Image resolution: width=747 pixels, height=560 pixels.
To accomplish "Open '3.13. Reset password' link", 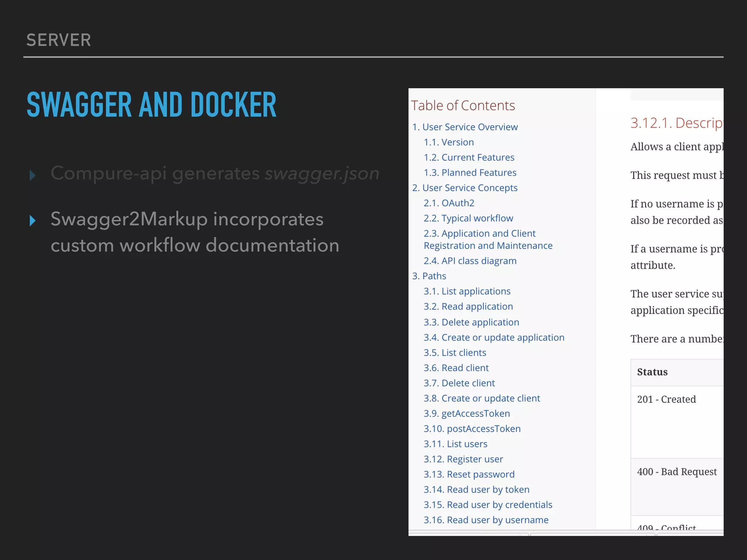I will click(469, 474).
